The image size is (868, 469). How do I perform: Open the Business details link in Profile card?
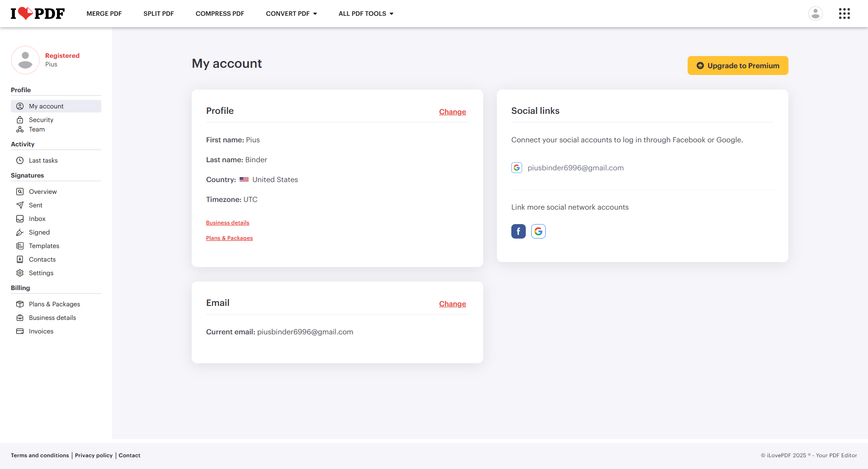coord(227,223)
